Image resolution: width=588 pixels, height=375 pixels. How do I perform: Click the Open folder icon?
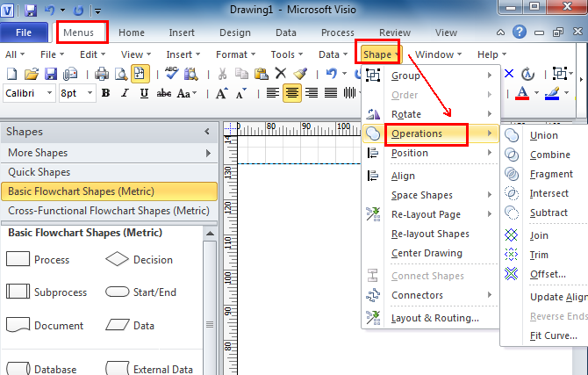32,74
